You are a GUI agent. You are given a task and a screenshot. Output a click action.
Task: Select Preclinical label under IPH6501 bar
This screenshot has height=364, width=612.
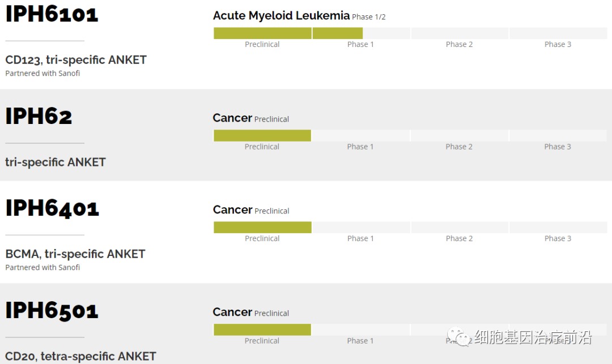click(x=262, y=341)
